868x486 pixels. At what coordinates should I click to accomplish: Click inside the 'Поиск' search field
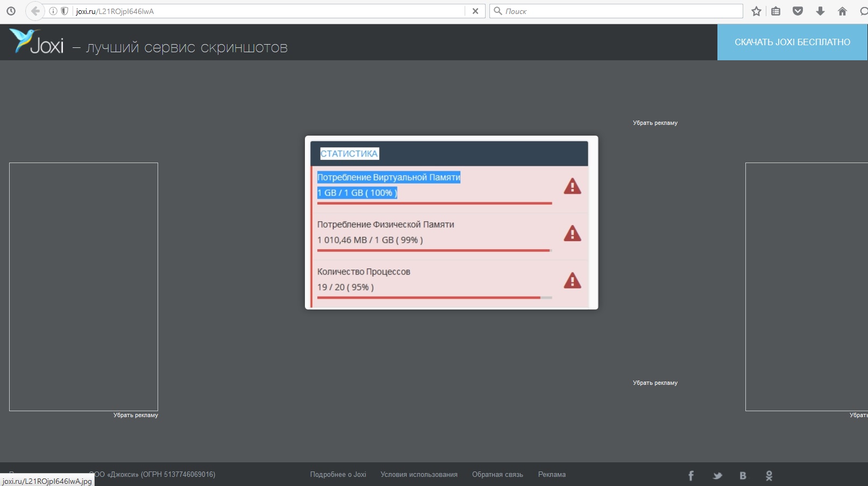click(618, 11)
